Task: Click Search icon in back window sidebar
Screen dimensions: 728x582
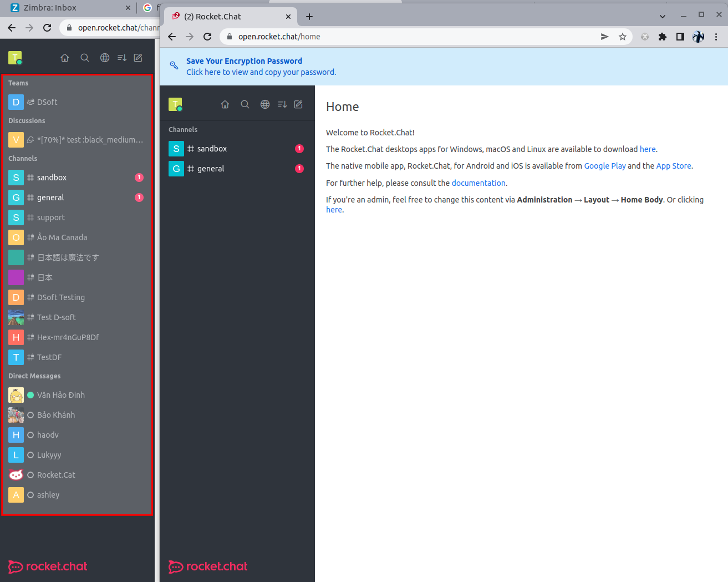Action: coord(85,58)
